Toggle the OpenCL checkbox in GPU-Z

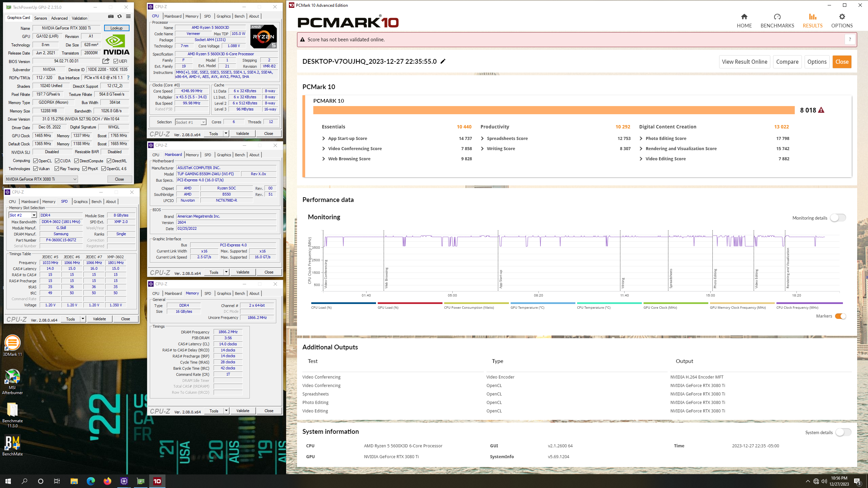coord(35,161)
